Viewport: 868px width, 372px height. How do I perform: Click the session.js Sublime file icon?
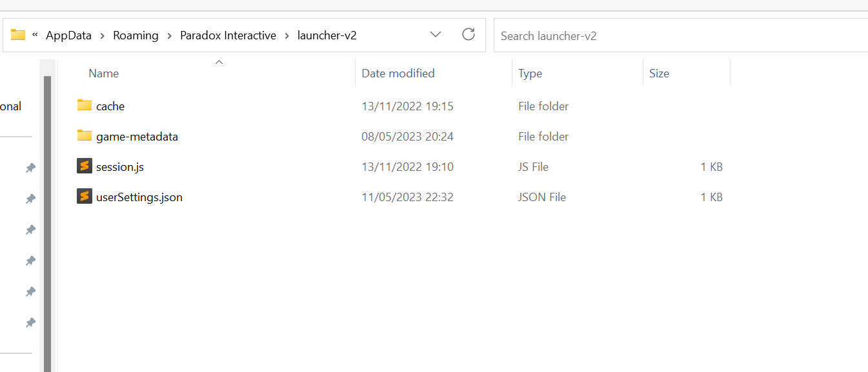click(x=84, y=166)
